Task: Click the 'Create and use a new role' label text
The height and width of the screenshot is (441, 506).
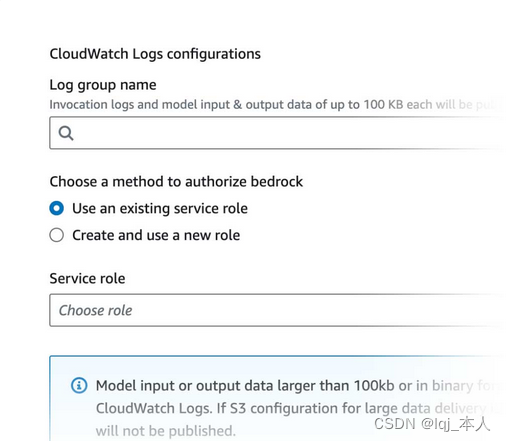Action: [156, 235]
